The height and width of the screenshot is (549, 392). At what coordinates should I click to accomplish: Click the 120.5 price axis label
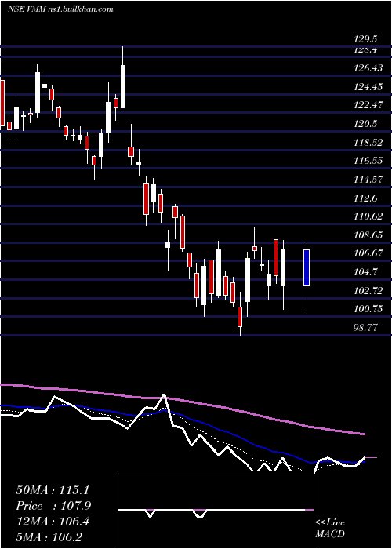pyautogui.click(x=366, y=124)
